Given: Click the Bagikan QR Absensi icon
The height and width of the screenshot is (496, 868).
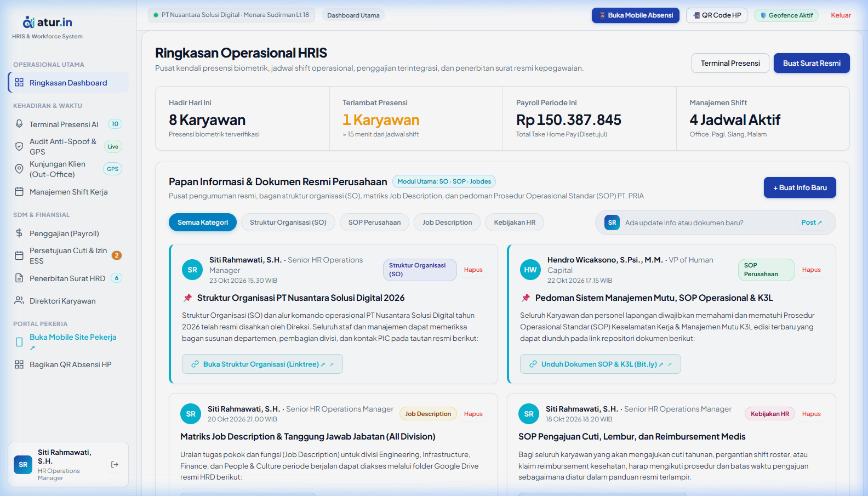Looking at the screenshot, I should click(19, 364).
